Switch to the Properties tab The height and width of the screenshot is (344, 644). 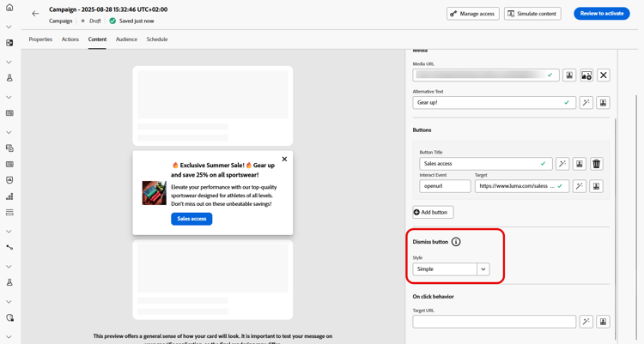pyautogui.click(x=40, y=39)
